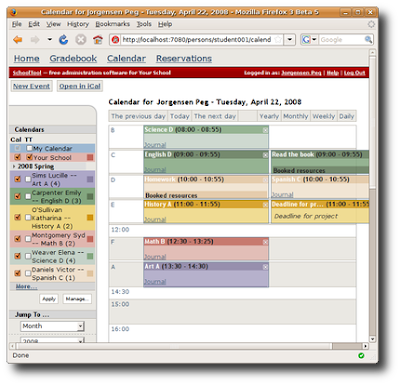Open the File menu
The width and height of the screenshot is (400, 385).
[x=17, y=24]
